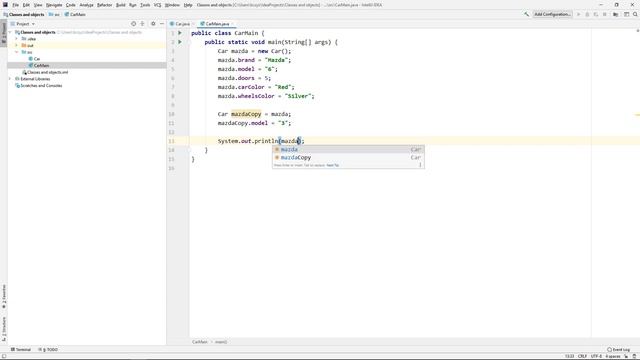
Task: Click the disabled Run icon in toolbar
Action: pos(578,14)
